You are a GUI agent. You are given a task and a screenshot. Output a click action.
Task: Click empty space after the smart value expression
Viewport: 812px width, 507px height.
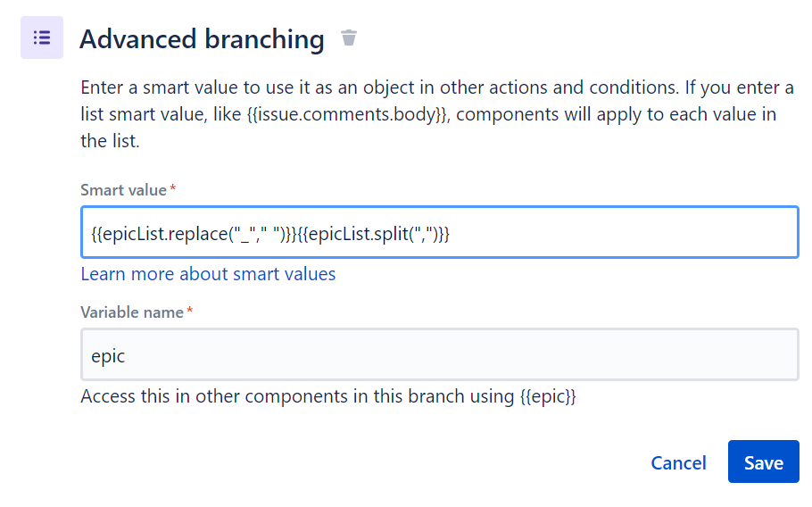tap(625, 234)
